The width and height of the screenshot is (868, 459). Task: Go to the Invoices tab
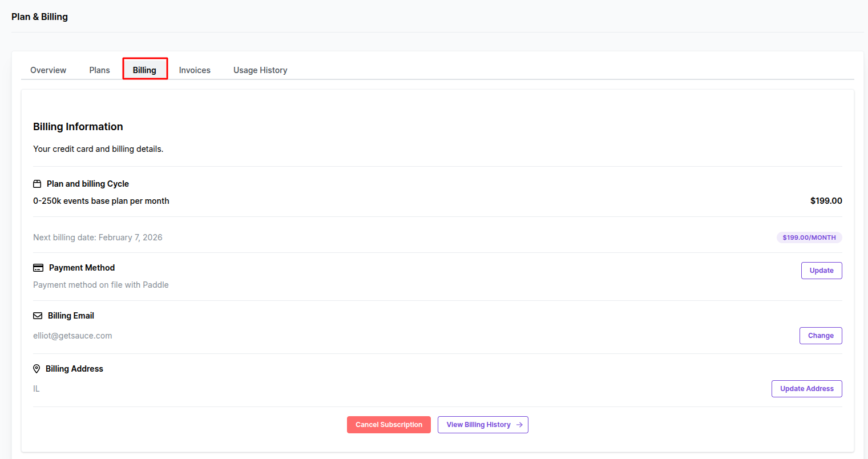pyautogui.click(x=195, y=70)
